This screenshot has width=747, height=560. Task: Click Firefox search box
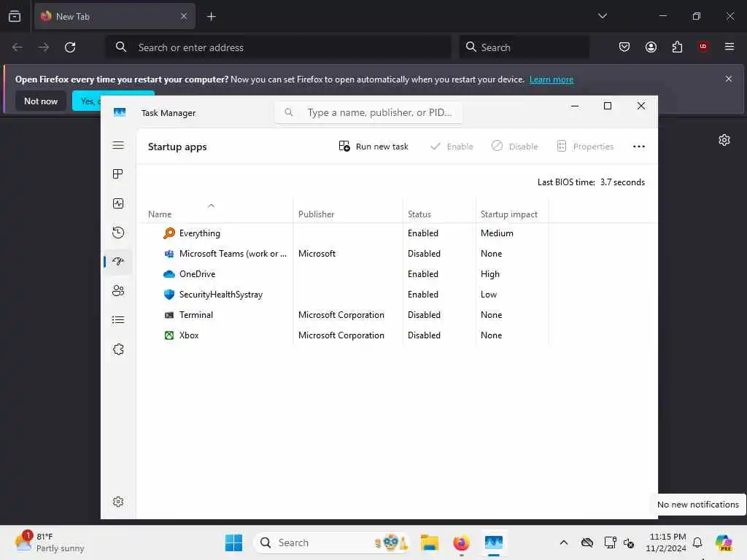524,47
